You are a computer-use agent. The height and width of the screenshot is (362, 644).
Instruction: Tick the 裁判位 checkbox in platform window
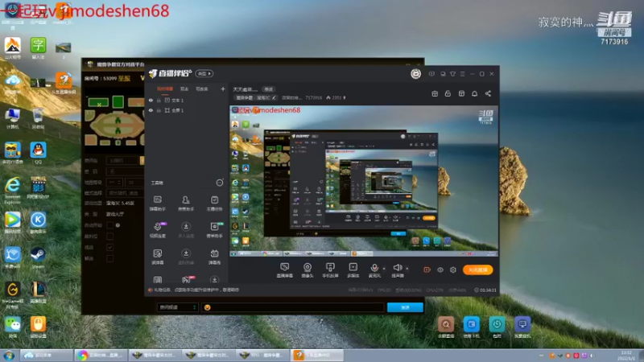(109, 236)
